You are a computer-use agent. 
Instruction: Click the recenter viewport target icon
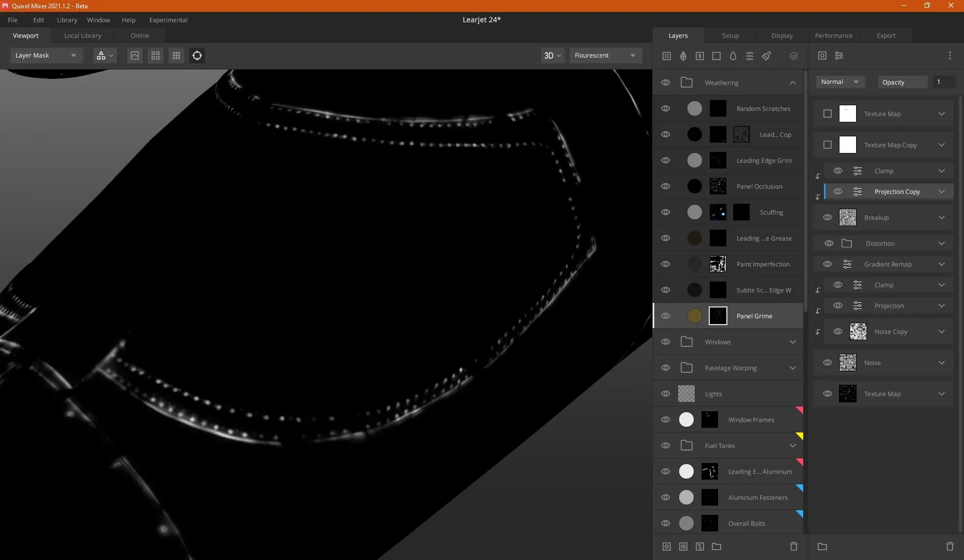(197, 55)
